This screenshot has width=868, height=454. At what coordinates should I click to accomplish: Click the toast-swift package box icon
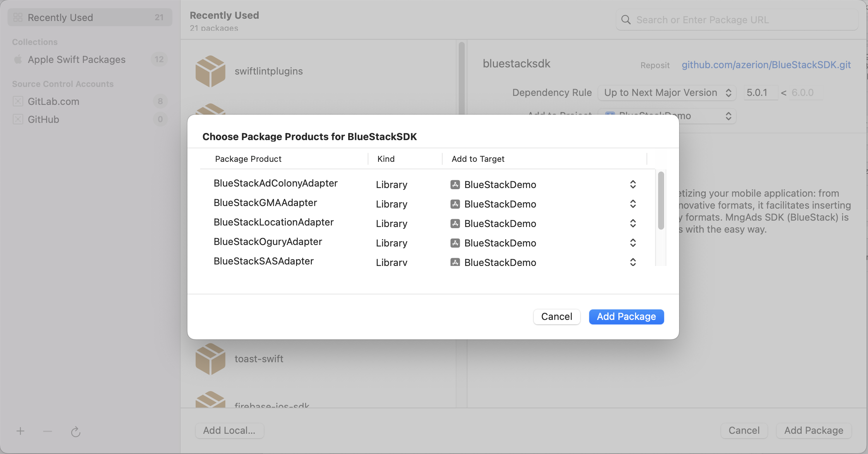(x=210, y=359)
